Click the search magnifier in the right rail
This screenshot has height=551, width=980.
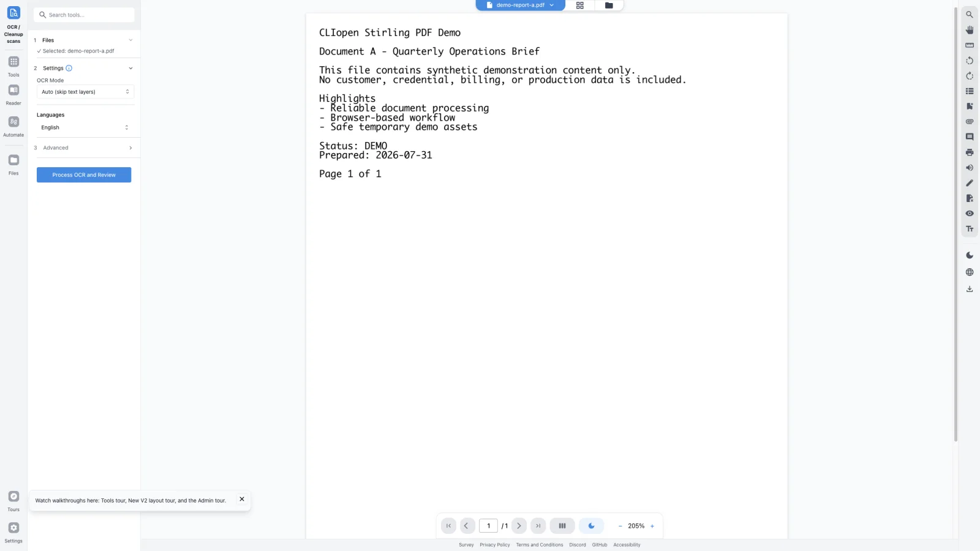pos(970,15)
